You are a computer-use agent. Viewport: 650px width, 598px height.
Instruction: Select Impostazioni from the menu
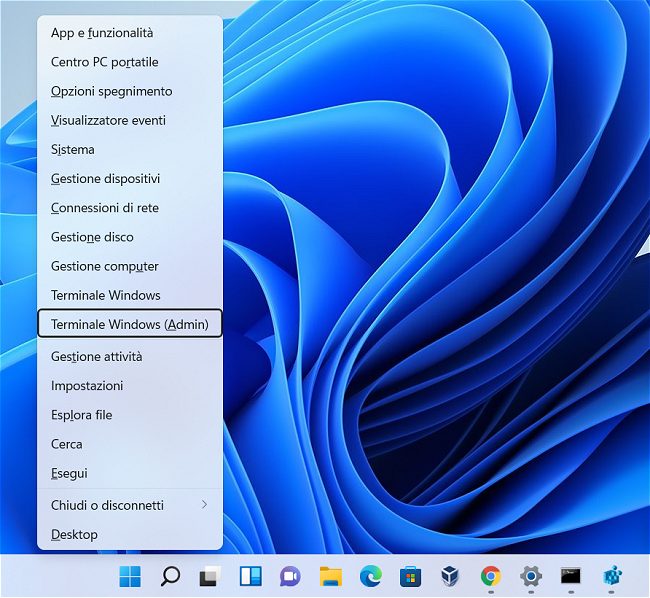pyautogui.click(x=130, y=386)
